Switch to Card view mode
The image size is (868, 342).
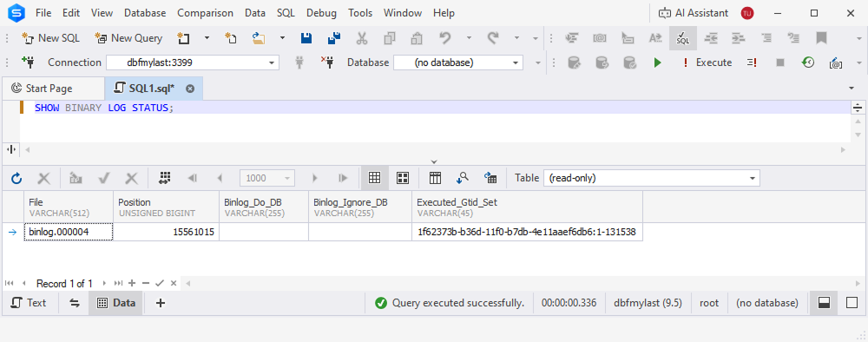click(403, 178)
